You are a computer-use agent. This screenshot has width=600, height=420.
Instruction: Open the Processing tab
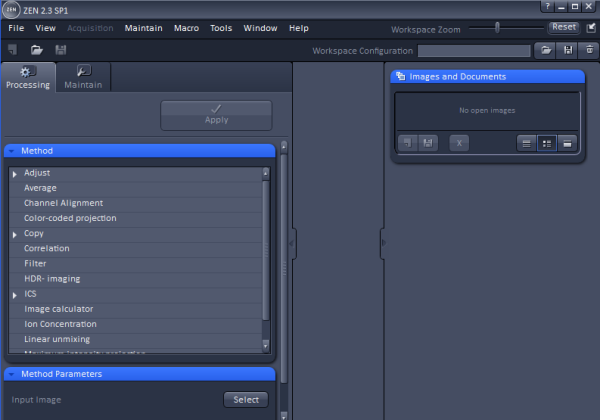28,78
